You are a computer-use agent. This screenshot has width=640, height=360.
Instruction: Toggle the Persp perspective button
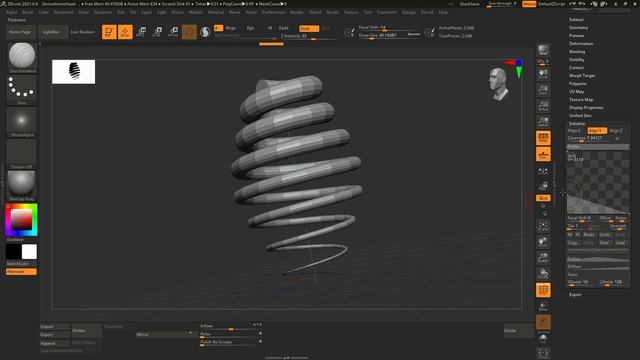point(543,138)
